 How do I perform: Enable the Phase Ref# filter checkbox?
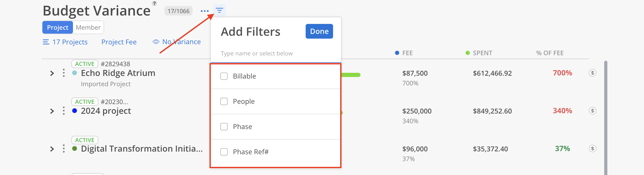point(224,152)
